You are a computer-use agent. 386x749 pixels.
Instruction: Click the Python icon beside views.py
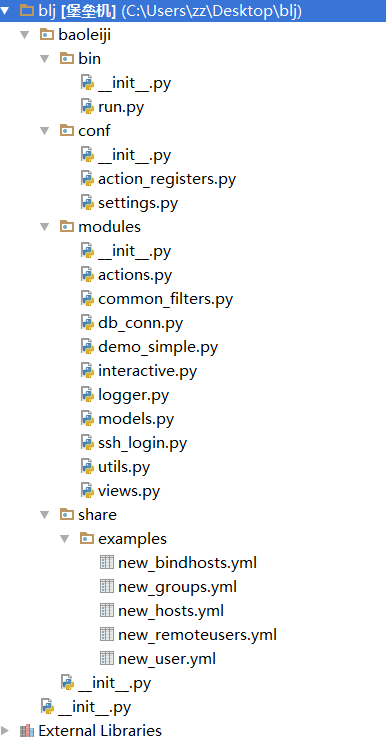point(87,490)
